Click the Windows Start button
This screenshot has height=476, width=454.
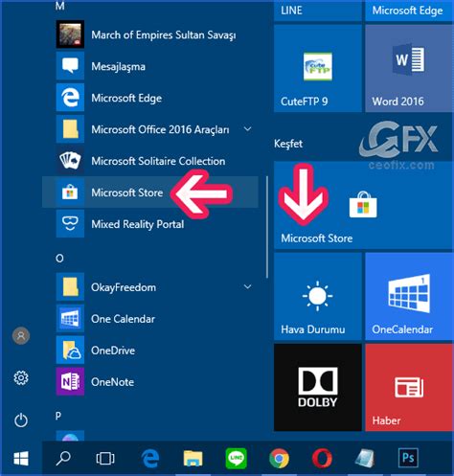tap(21, 459)
